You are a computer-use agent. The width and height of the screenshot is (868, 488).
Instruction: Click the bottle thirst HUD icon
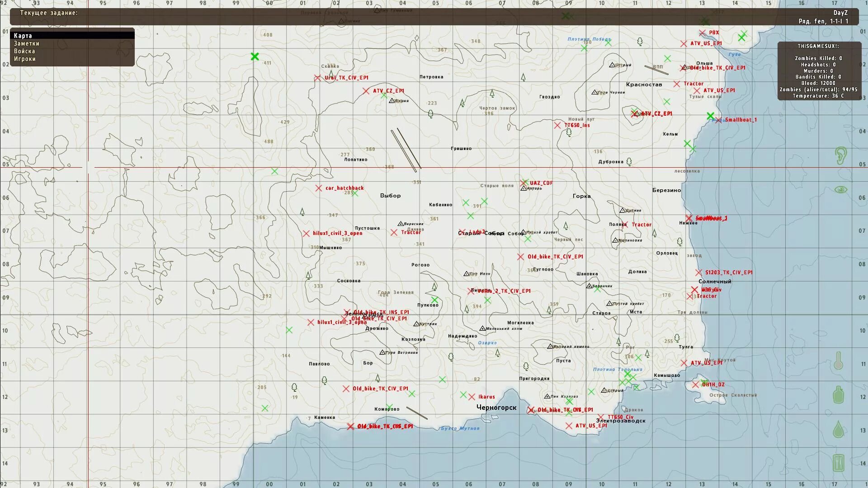click(839, 395)
